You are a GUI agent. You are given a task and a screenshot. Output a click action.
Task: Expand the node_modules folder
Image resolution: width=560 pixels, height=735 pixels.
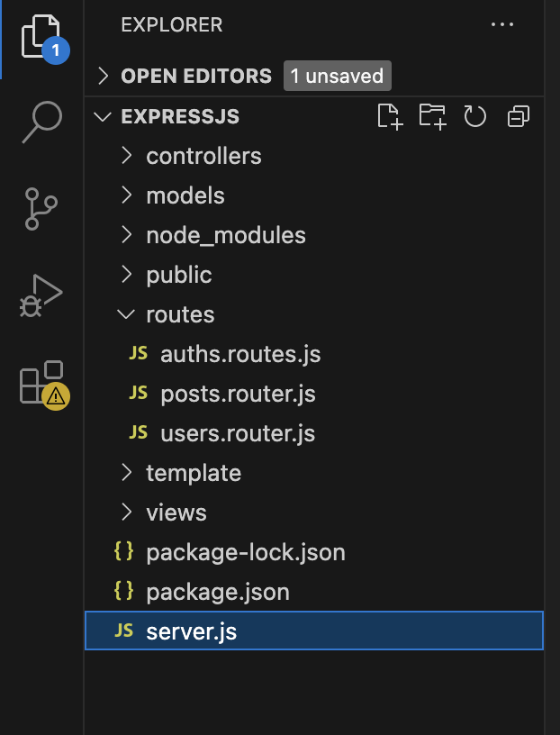(x=225, y=235)
